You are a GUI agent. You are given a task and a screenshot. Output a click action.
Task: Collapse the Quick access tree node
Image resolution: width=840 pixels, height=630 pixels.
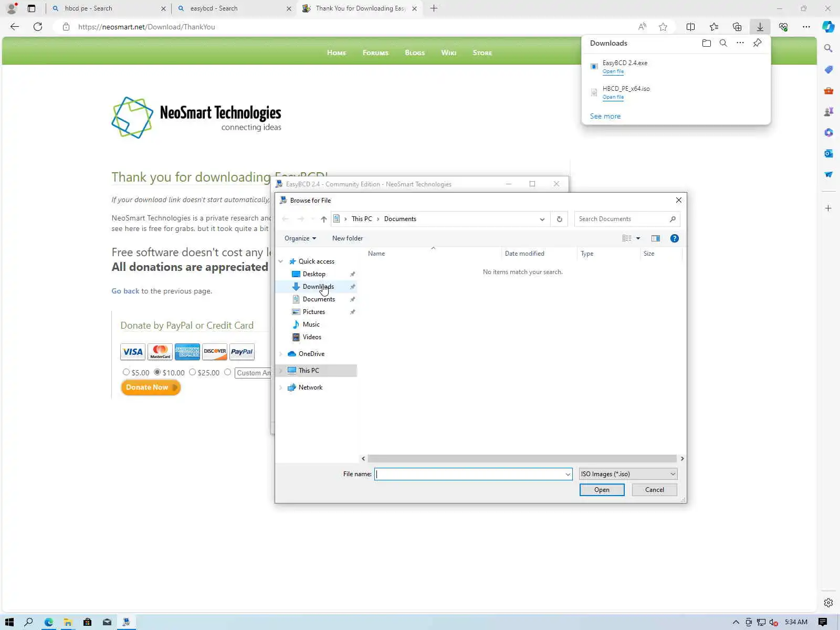click(281, 261)
